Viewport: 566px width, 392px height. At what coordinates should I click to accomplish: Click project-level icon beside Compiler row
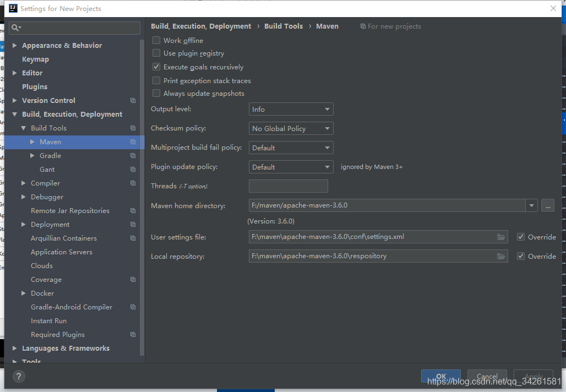(x=133, y=183)
